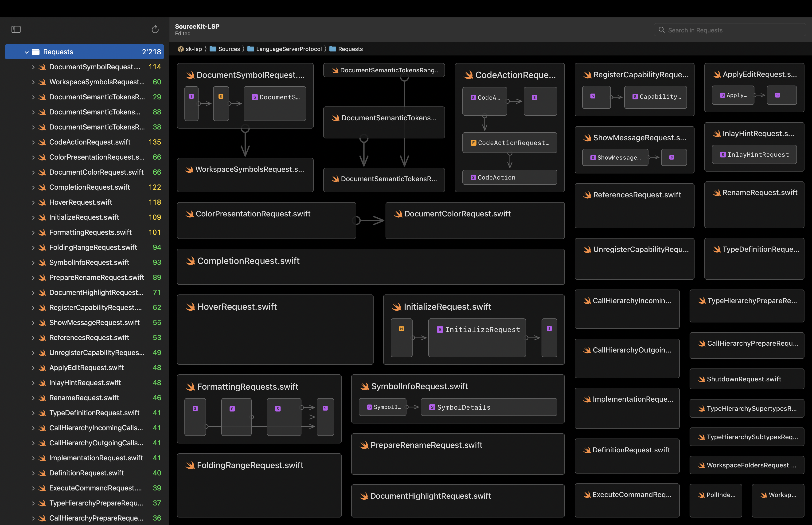
Task: Toggle the sidebar visibility icon
Action: tap(16, 30)
